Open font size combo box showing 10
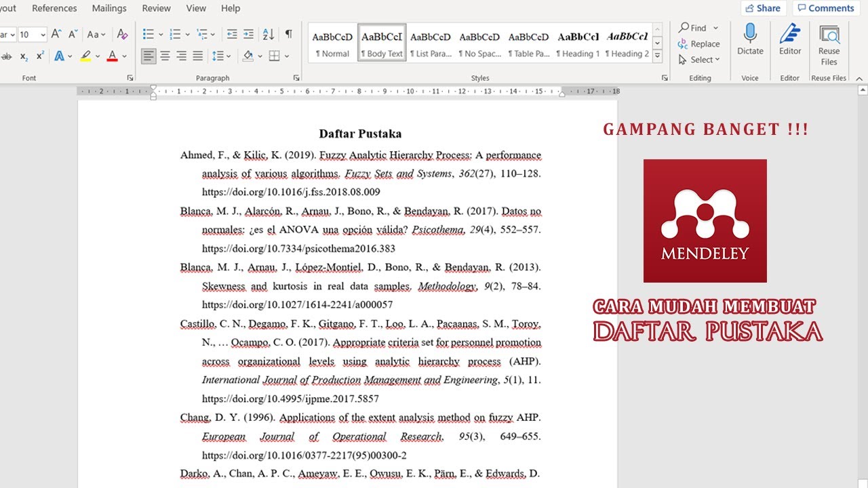Screen dimensions: 868x488 32,34
